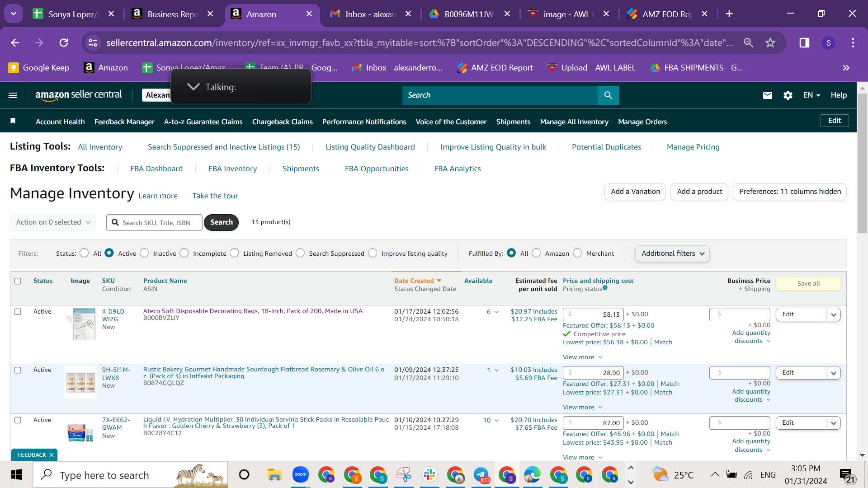Edit the 58.13 price field
Viewport: 868px width, 488px height.
coord(593,314)
